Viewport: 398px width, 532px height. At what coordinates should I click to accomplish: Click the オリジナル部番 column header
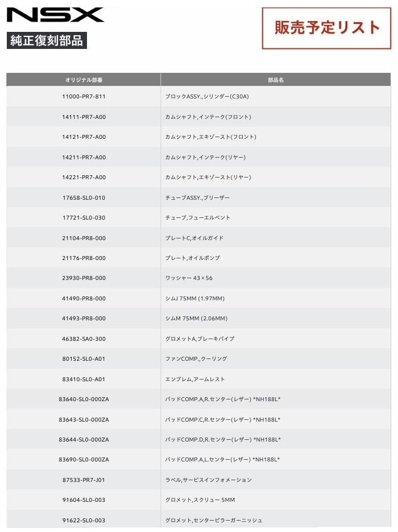84,80
